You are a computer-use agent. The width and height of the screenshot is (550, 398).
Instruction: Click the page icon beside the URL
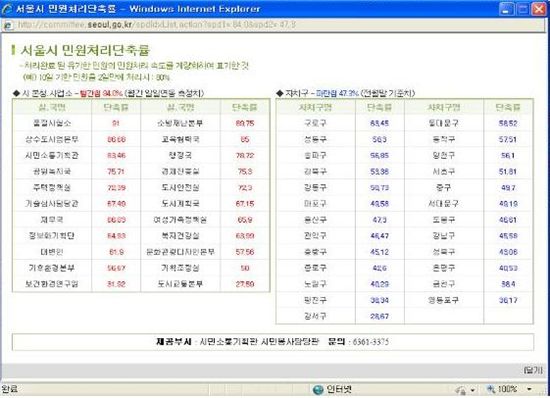8,25
